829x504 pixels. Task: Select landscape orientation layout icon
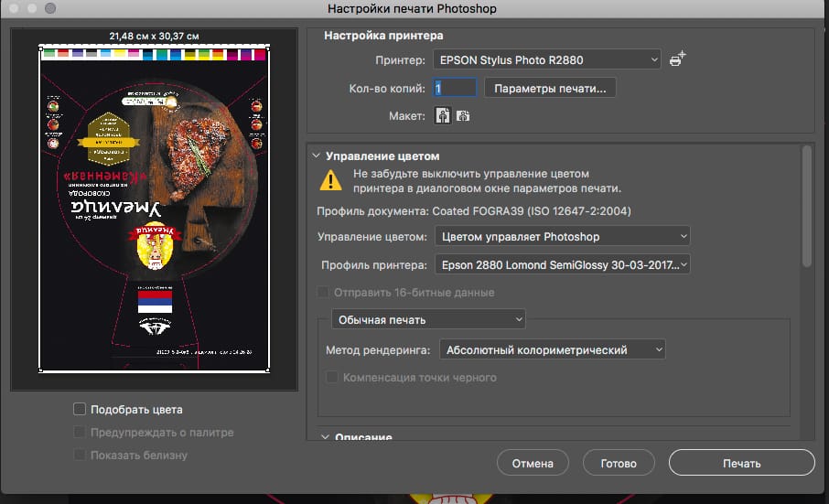(x=463, y=116)
